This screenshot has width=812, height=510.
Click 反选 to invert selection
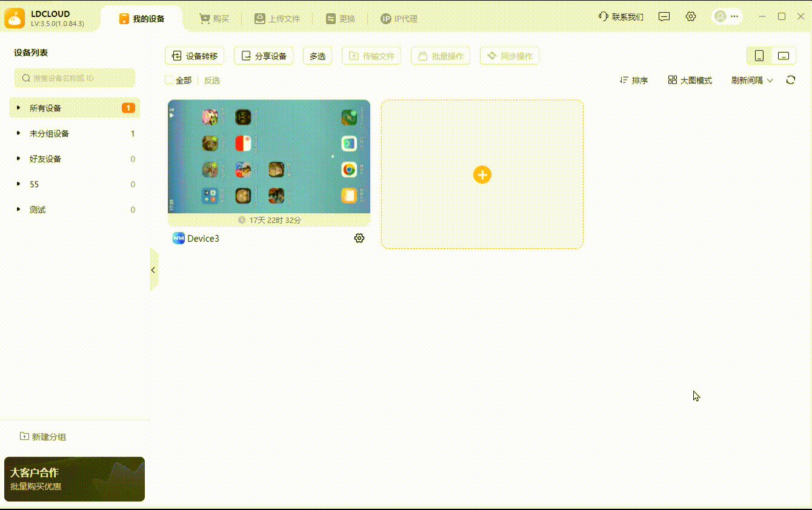coord(212,80)
